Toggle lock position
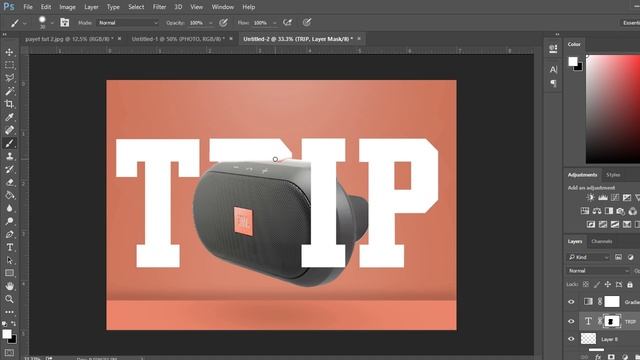This screenshot has height=360, width=640. [608, 284]
